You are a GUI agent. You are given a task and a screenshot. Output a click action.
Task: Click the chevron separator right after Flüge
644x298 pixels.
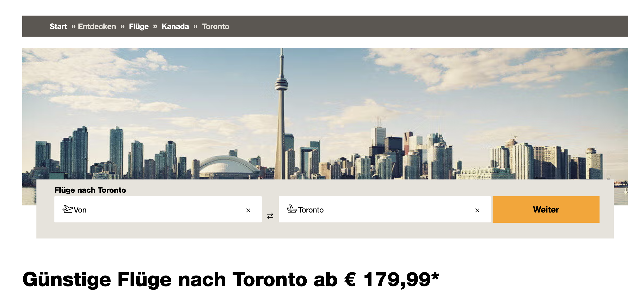155,26
